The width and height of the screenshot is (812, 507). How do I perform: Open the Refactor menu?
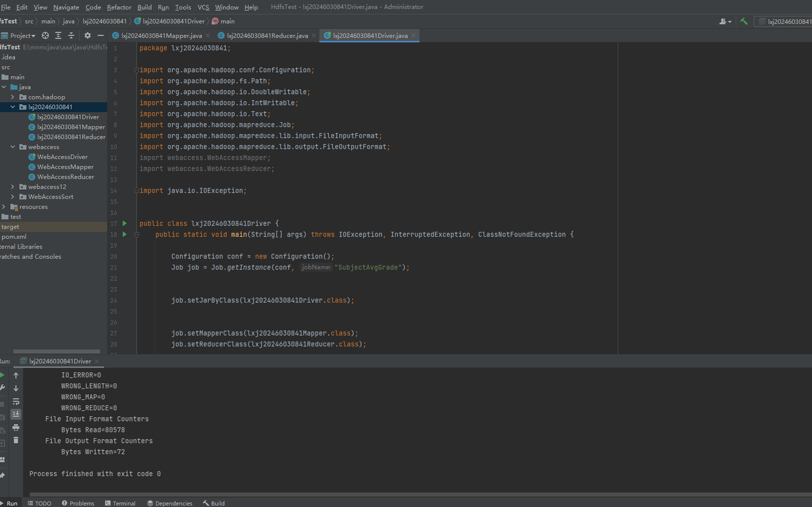click(119, 7)
